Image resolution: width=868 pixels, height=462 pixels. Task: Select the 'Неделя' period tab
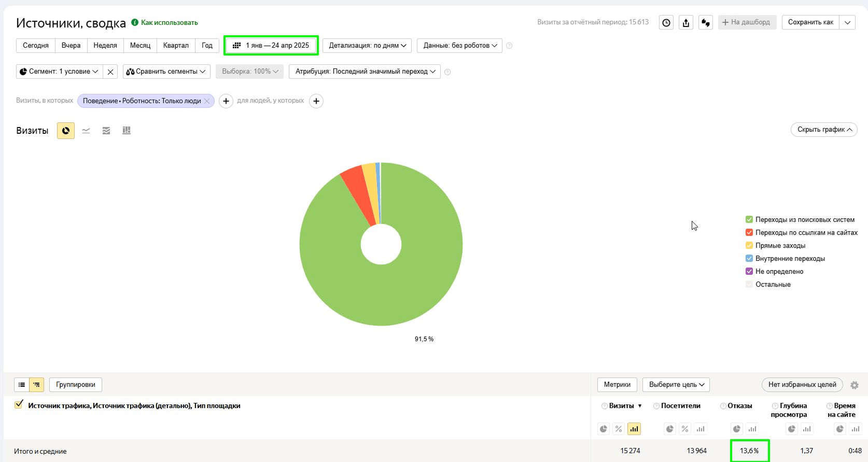[x=105, y=46]
